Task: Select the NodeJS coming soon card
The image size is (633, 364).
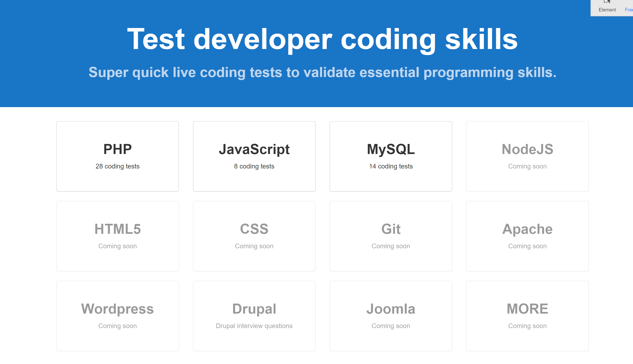Action: pos(527,157)
